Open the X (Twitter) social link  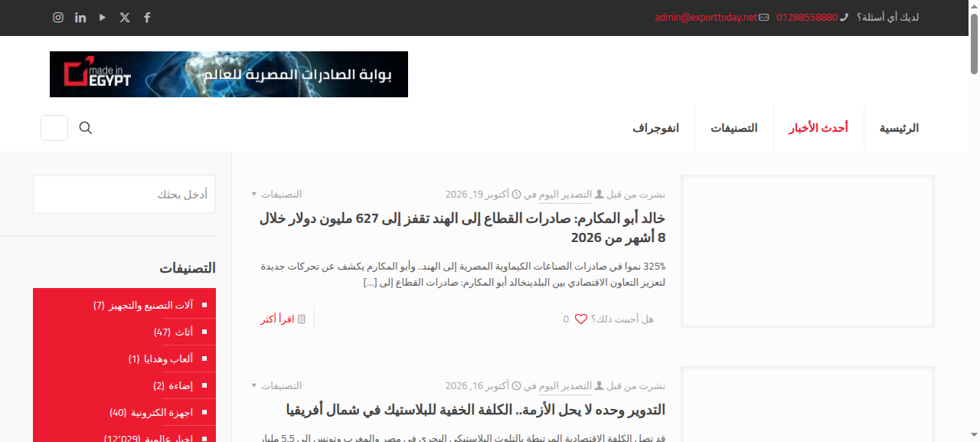click(125, 18)
